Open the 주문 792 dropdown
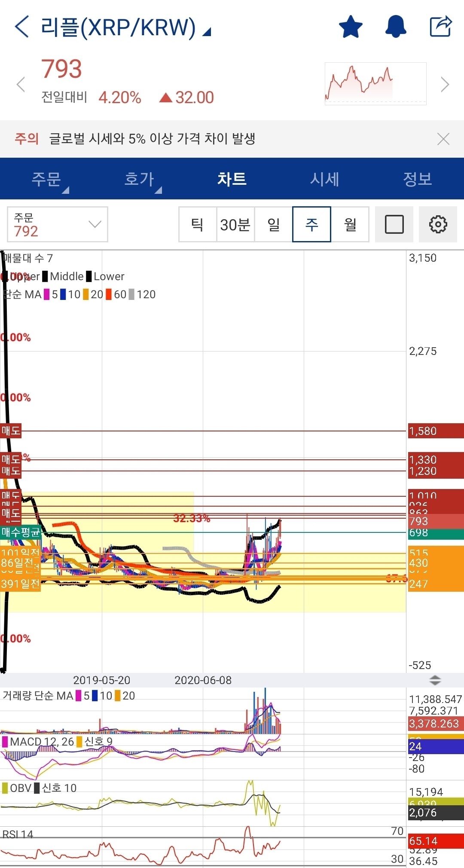Screen dimensions: 464x868 click(58, 224)
